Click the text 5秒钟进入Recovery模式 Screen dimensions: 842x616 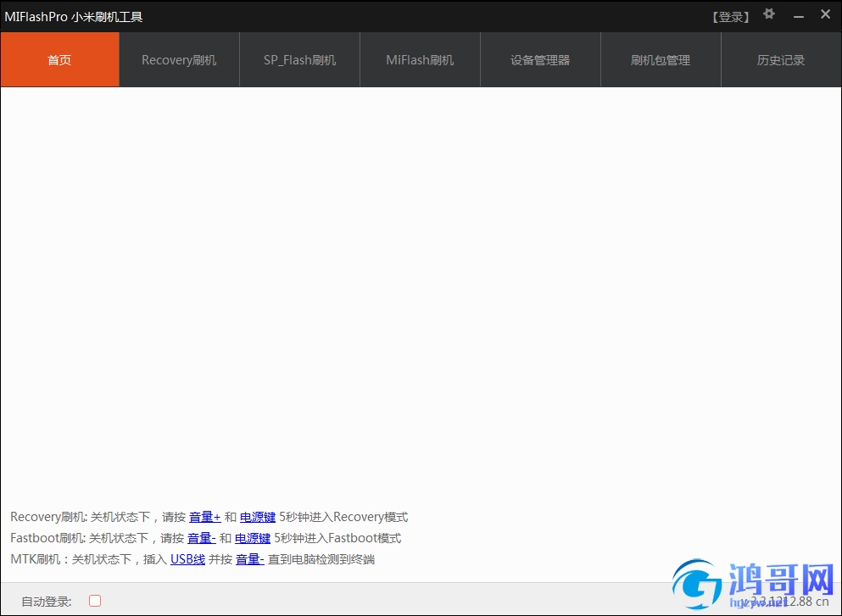pos(343,517)
